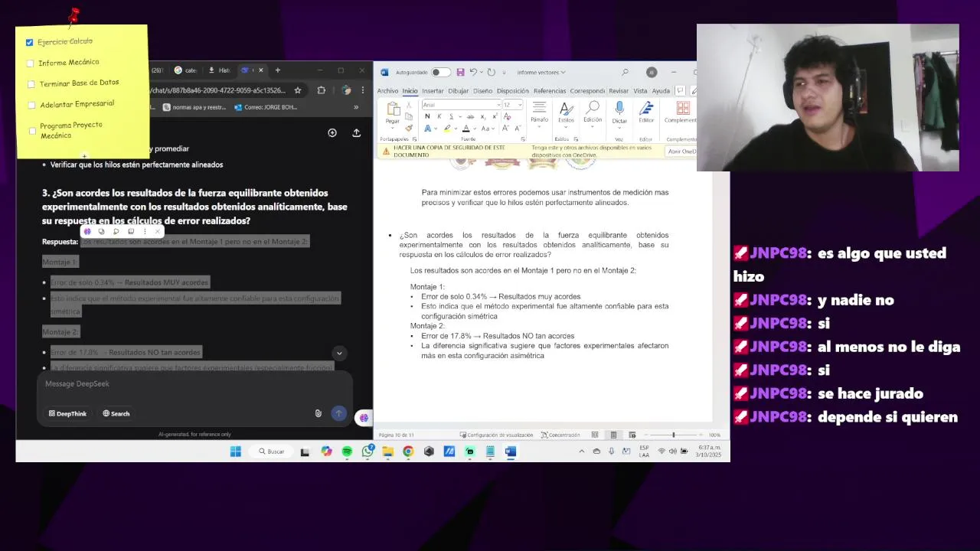Open the underline style dropdown arrow

click(x=460, y=116)
